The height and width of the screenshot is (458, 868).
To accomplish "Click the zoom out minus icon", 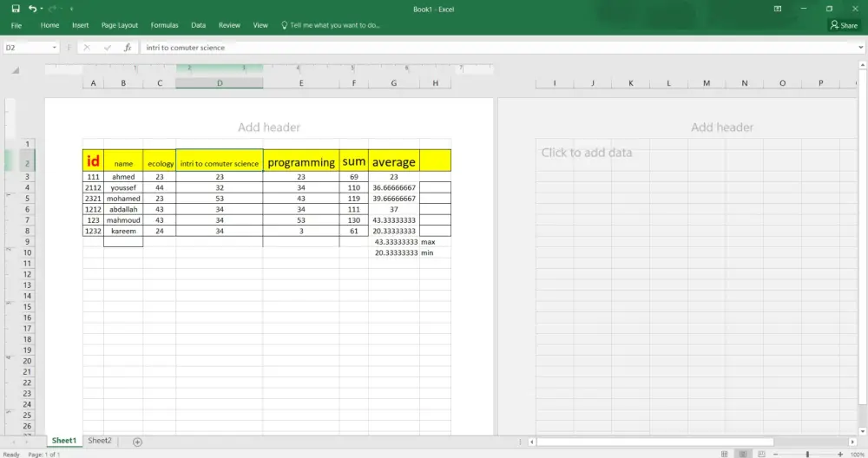I will 775,455.
